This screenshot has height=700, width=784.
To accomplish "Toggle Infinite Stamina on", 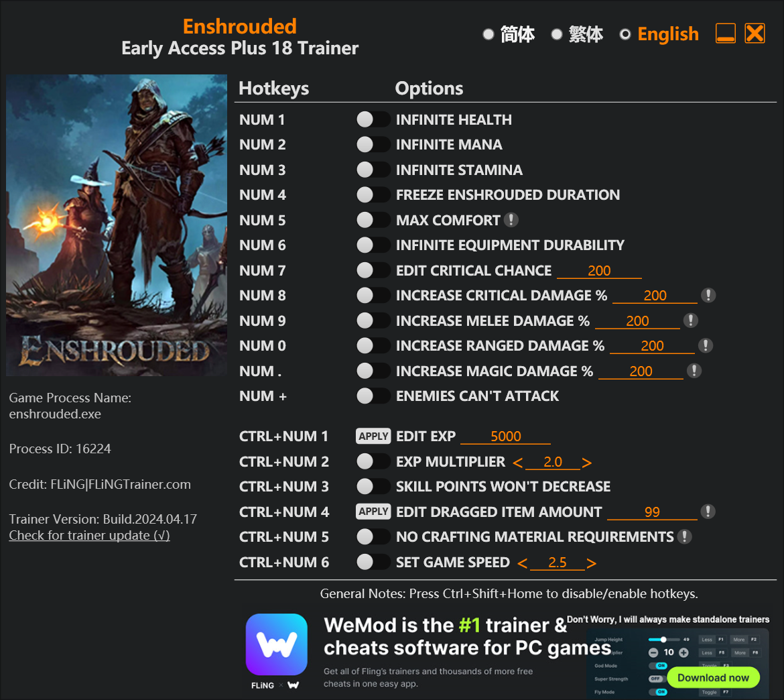I will (373, 170).
